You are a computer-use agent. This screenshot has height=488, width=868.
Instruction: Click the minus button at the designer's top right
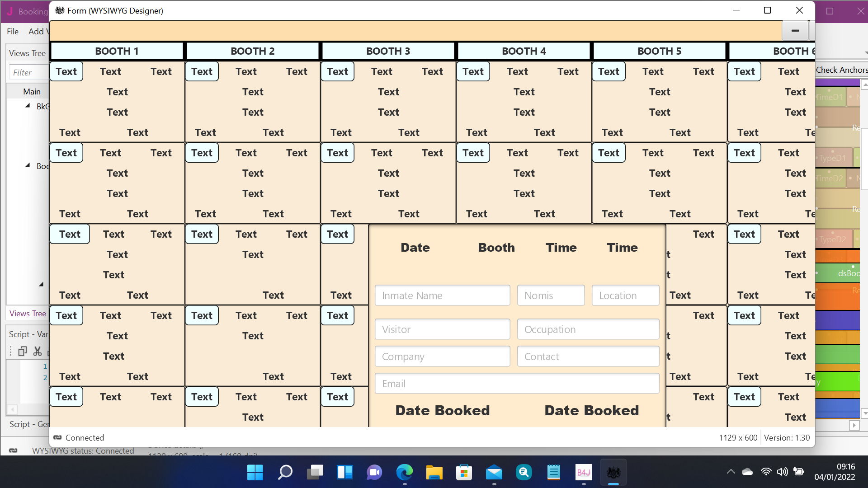point(795,31)
